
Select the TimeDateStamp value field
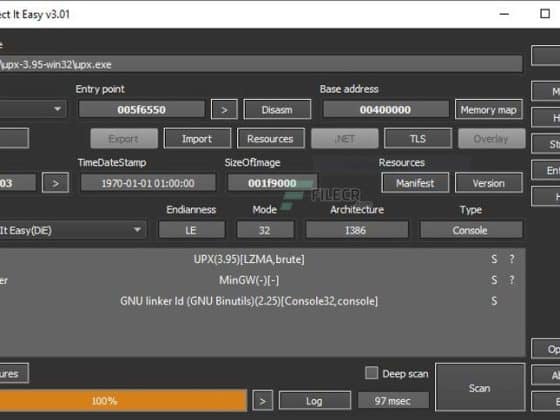(x=148, y=183)
